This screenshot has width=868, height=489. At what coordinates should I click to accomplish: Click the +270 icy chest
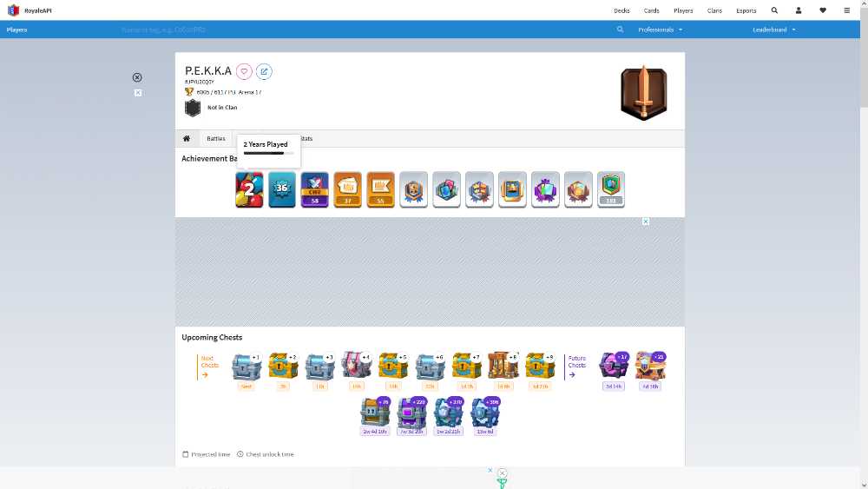coord(448,412)
